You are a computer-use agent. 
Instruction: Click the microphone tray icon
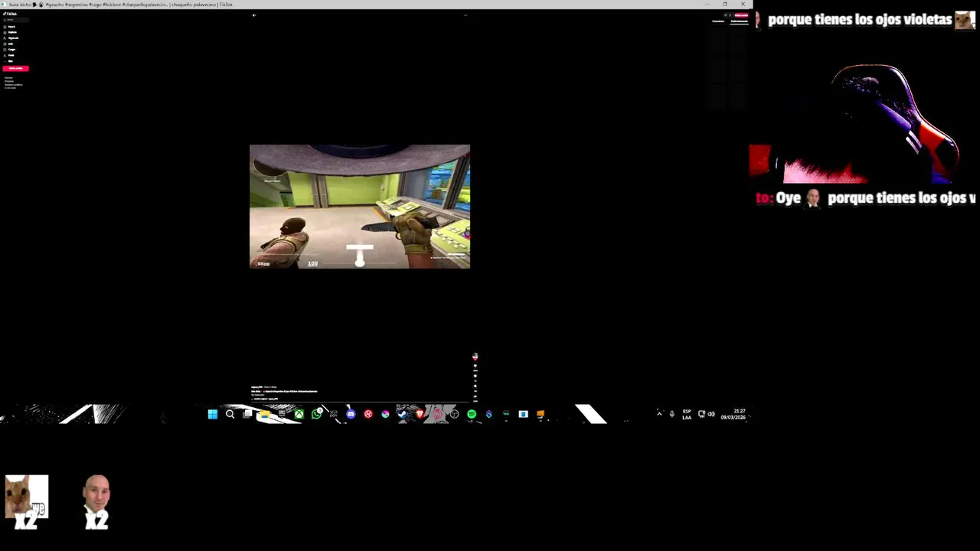672,414
